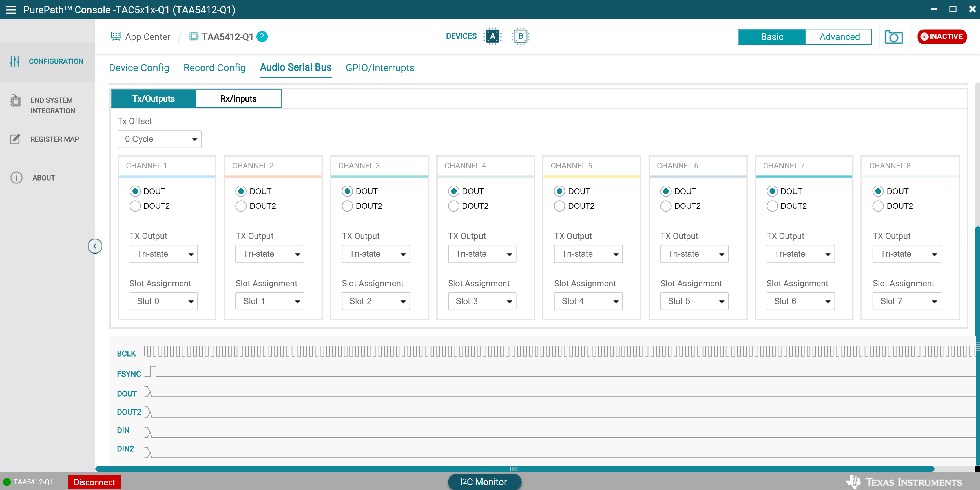The image size is (980, 490).
Task: Click the FSYNC waveform label
Action: pos(129,374)
